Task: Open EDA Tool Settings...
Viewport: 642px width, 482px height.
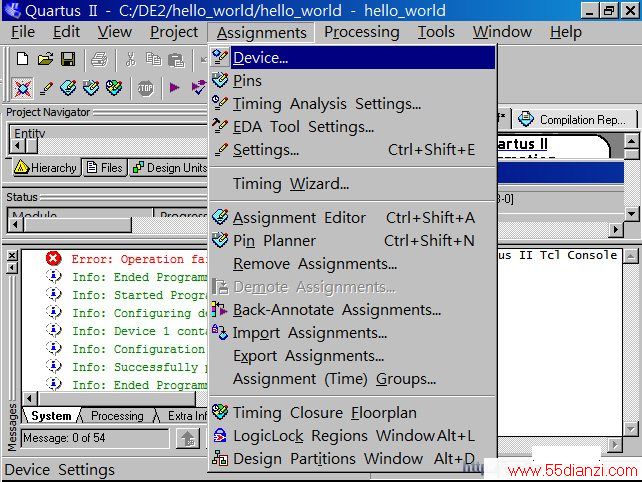Action: click(353, 127)
